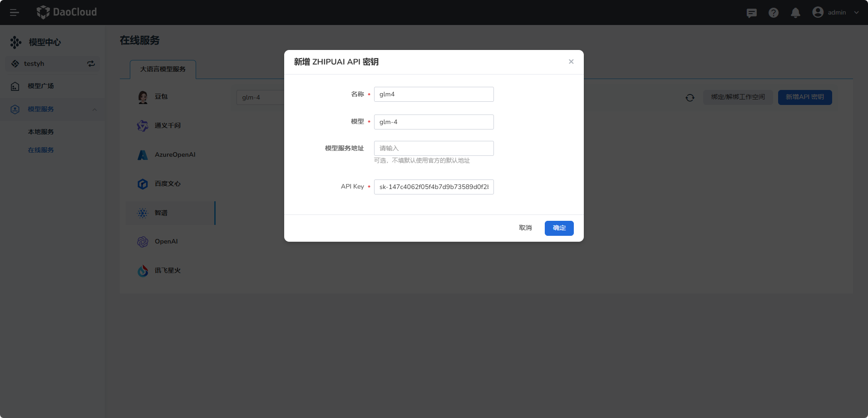Open the notifications bell icon
This screenshot has height=418, width=868.
tap(795, 13)
